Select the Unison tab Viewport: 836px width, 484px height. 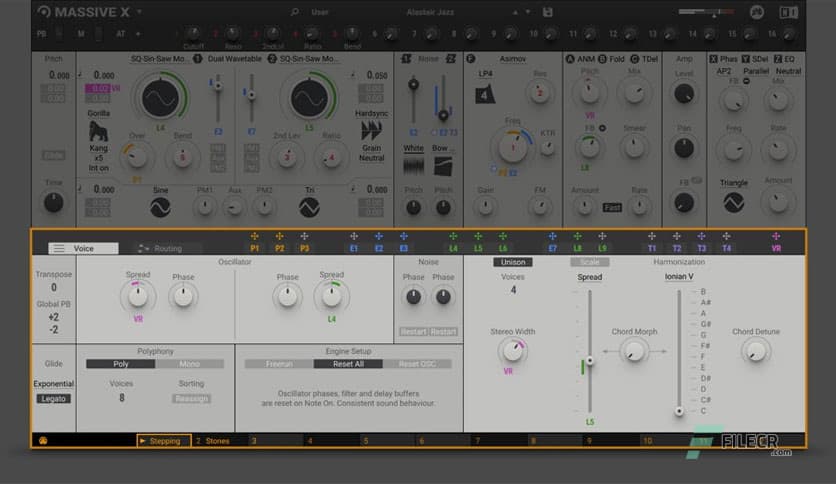click(x=513, y=262)
